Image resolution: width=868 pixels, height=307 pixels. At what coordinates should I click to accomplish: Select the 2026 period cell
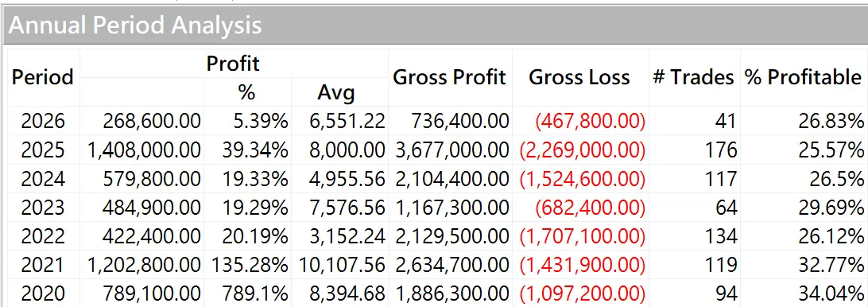(x=43, y=122)
